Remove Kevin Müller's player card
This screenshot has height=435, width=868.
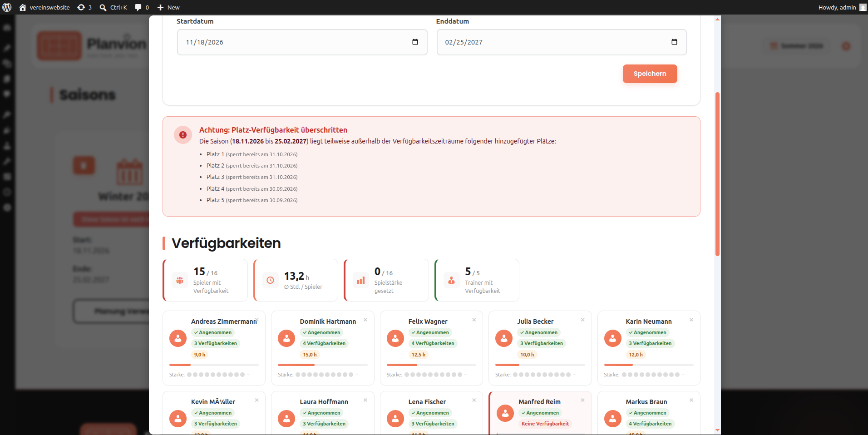click(x=257, y=400)
